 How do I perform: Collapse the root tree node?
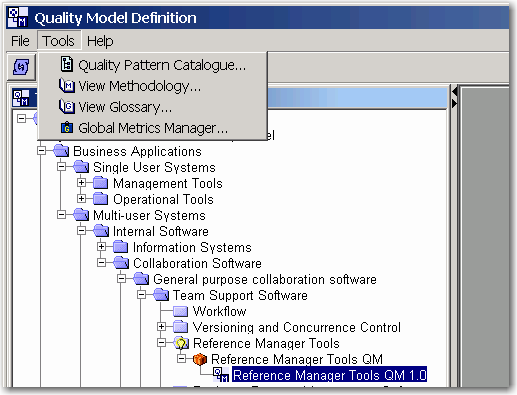click(x=21, y=118)
